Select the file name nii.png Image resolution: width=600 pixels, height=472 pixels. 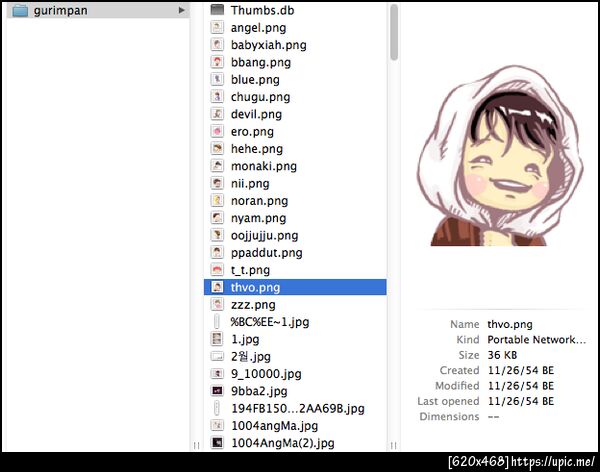click(250, 184)
